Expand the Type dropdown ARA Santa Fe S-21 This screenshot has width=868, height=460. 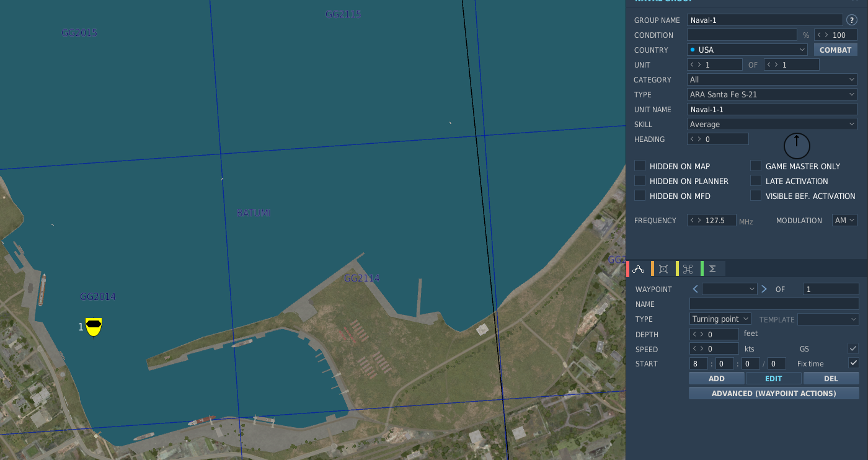[772, 94]
